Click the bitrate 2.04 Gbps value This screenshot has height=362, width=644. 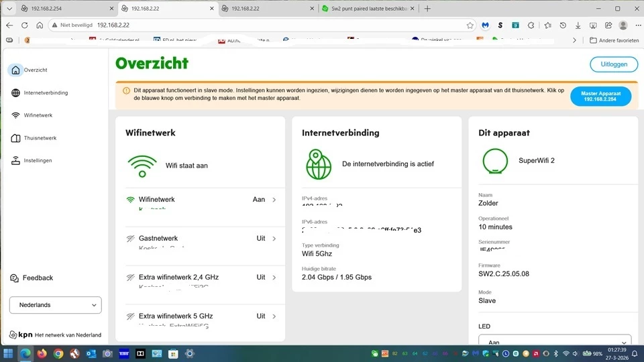[336, 278]
